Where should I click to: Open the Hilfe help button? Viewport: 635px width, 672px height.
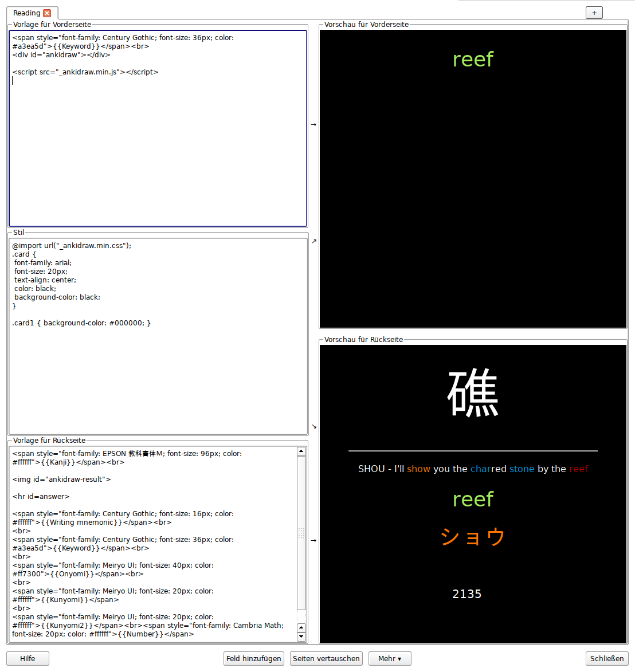point(28,658)
